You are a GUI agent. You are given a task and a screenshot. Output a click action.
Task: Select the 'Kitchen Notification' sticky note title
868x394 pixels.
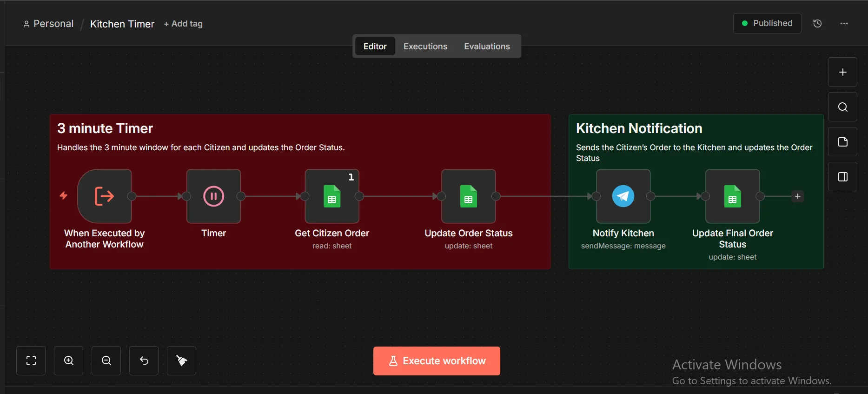coord(639,128)
